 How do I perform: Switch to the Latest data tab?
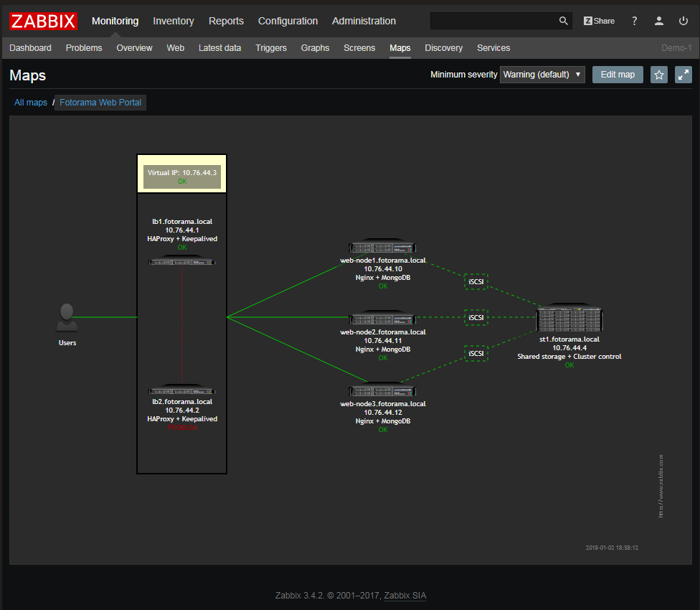[x=218, y=47]
